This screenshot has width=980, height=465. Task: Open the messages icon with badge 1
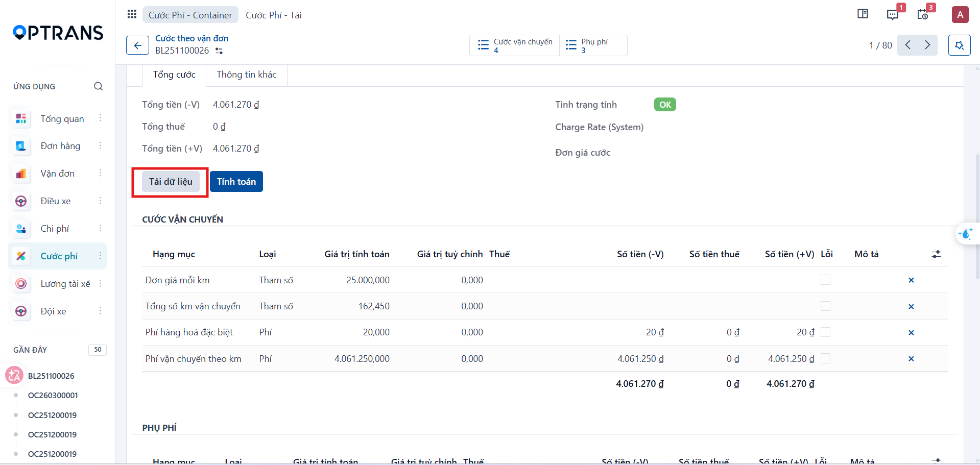click(893, 14)
